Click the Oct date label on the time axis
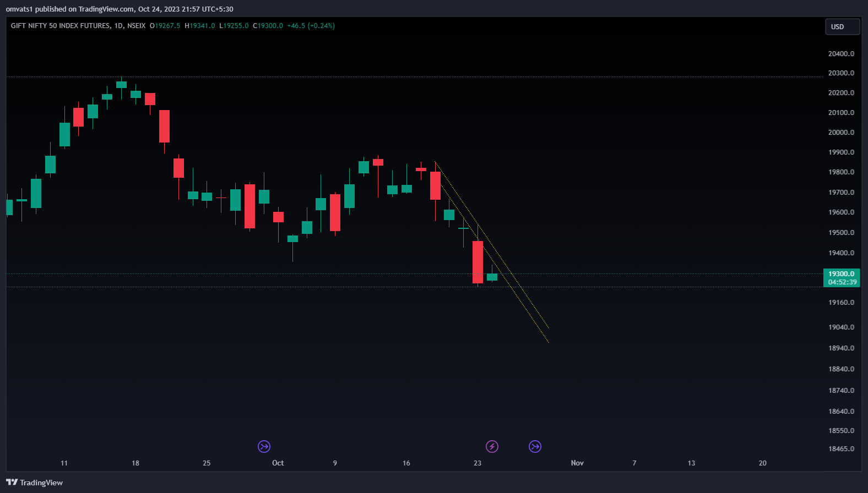The height and width of the screenshot is (493, 868). 278,463
